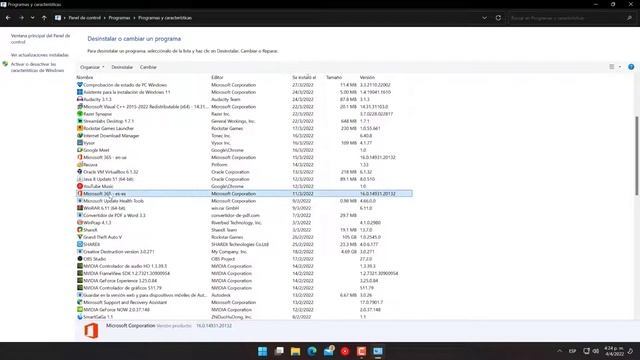Select the Streamlabs Desktop 1.7.1 icon
This screenshot has height=360, width=640.
point(80,121)
